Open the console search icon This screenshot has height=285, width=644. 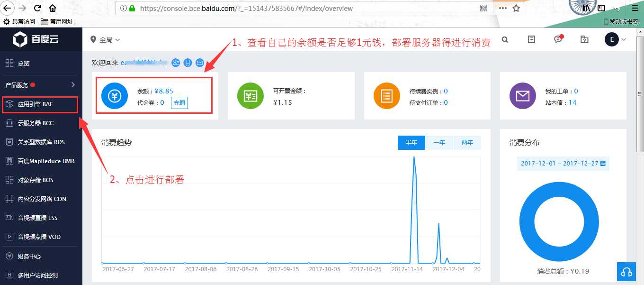pos(505,40)
